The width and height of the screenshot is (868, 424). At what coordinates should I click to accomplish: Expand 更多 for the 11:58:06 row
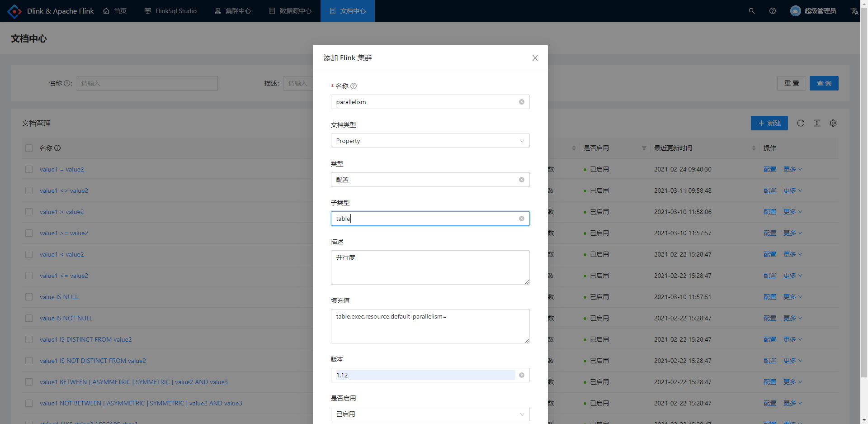tap(793, 212)
